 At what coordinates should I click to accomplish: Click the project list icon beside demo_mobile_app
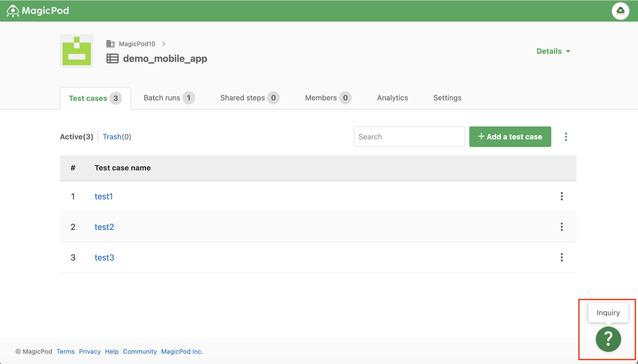[113, 58]
